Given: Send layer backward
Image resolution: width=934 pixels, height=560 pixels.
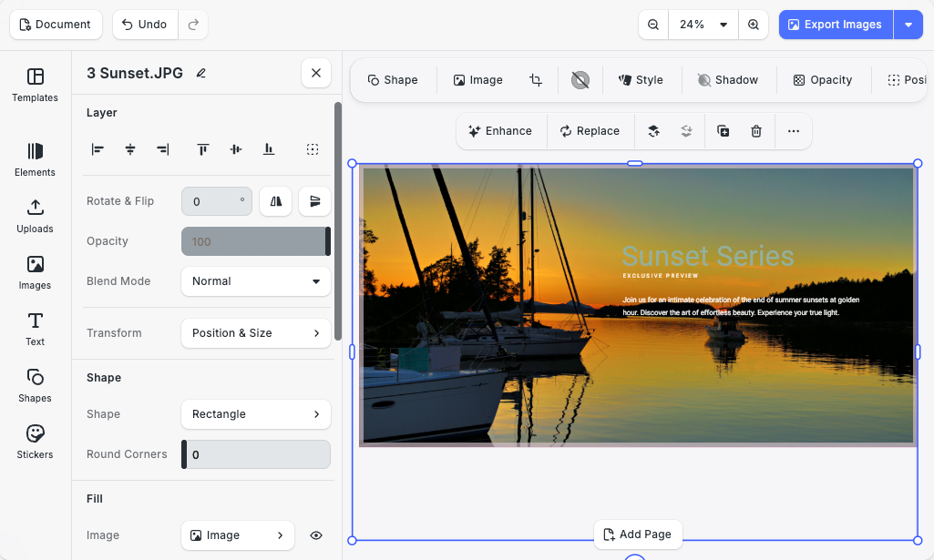Looking at the screenshot, I should pyautogui.click(x=686, y=131).
